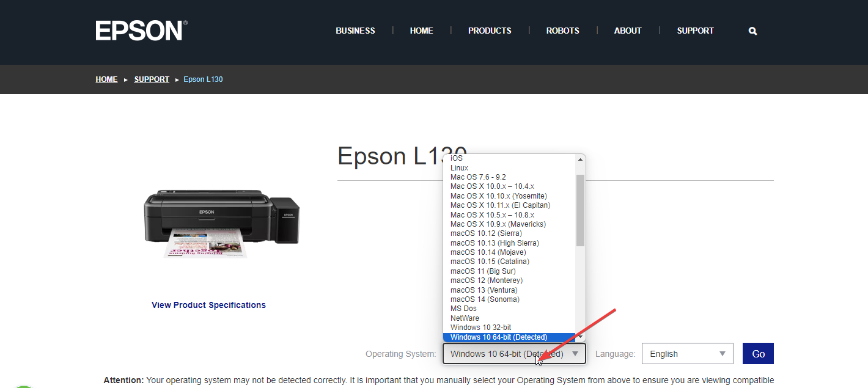Collapse the Operating System combo box
868x388 pixels.
[x=514, y=354]
